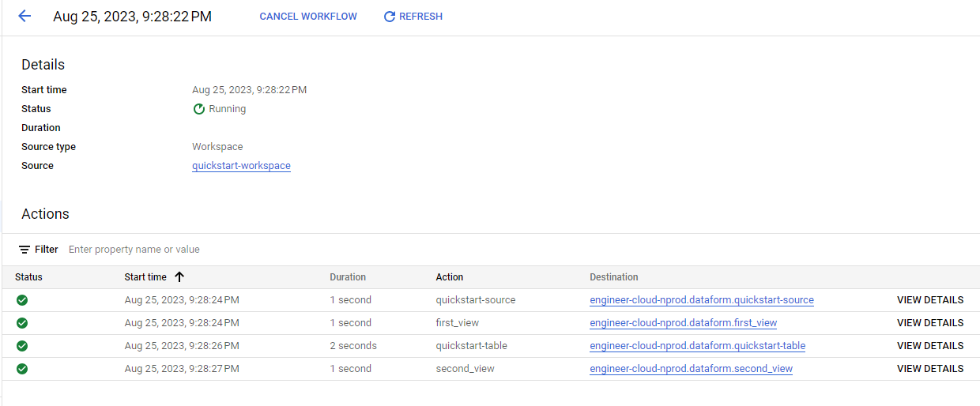View details for second_view action
The width and height of the screenshot is (980, 406).
click(x=930, y=369)
